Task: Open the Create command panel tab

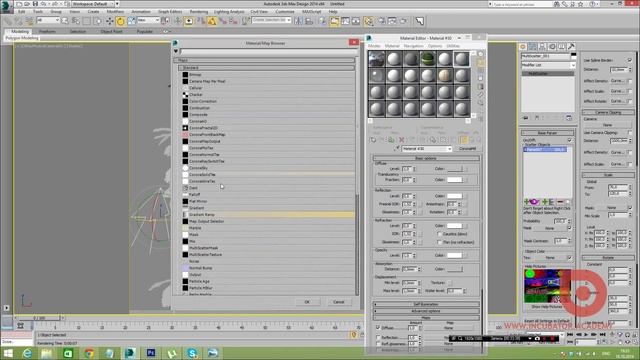Action: (x=523, y=47)
